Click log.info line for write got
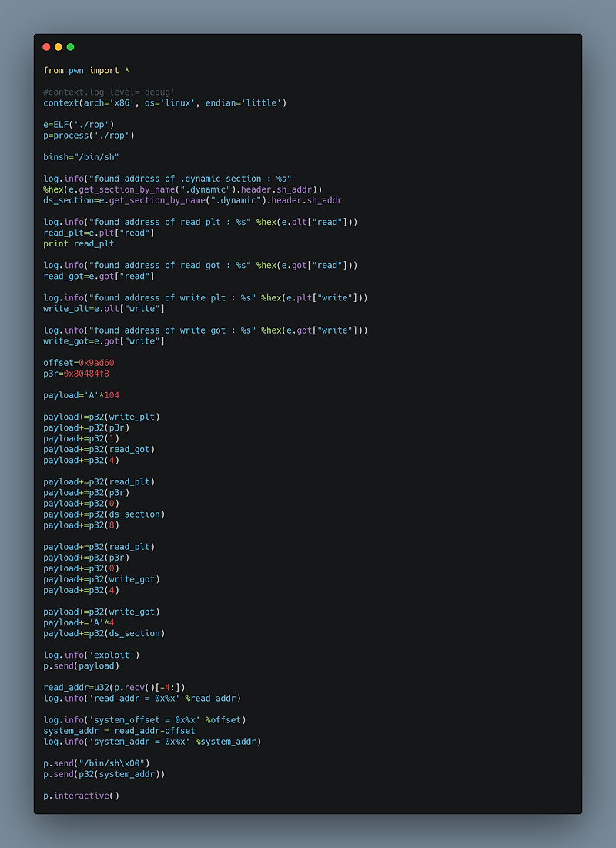 (x=206, y=330)
